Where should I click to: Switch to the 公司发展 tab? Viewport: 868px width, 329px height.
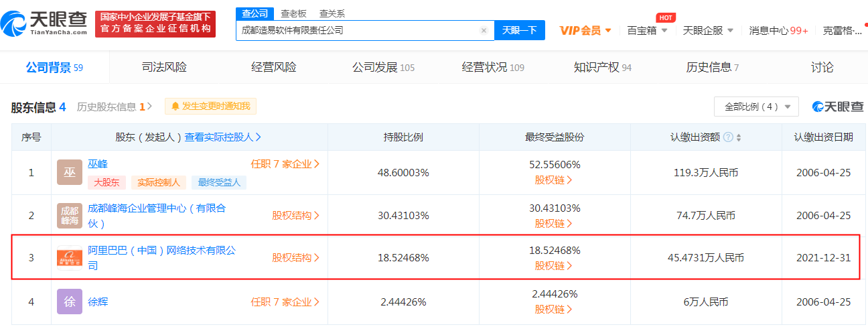[383, 67]
